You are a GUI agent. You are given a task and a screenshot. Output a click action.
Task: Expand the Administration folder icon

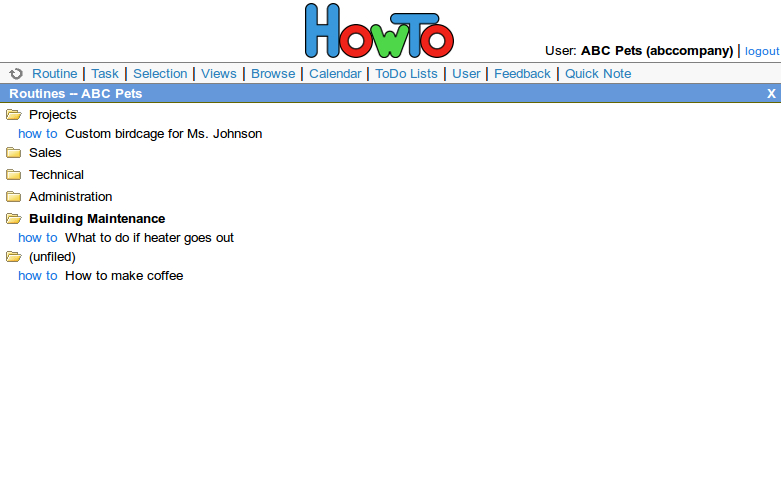14,197
